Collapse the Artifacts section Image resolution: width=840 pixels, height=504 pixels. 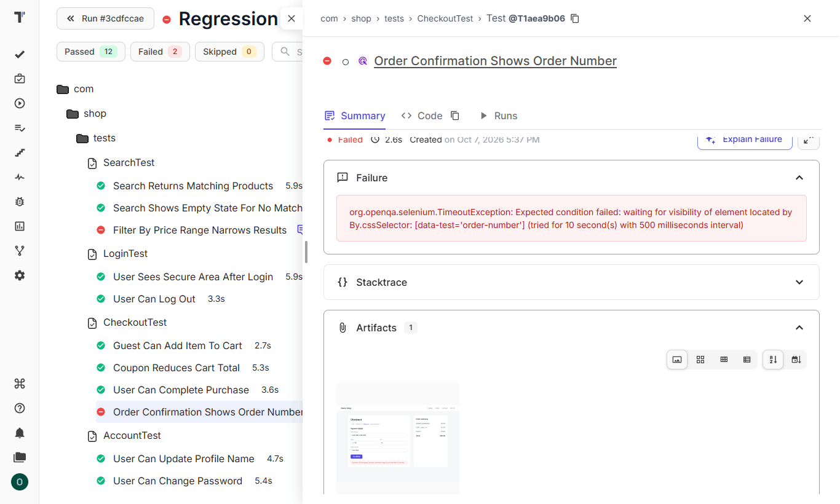[x=799, y=328]
